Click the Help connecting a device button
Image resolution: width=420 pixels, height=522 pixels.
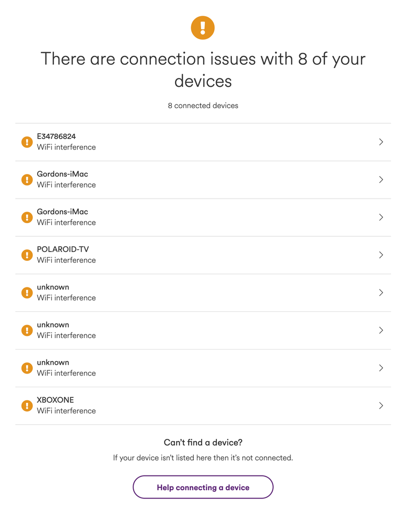[203, 487]
